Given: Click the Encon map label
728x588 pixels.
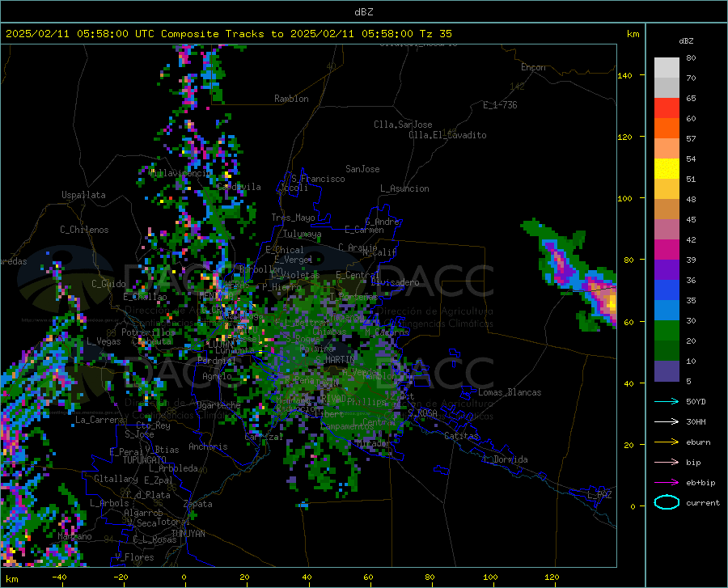Looking at the screenshot, I should tap(533, 67).
